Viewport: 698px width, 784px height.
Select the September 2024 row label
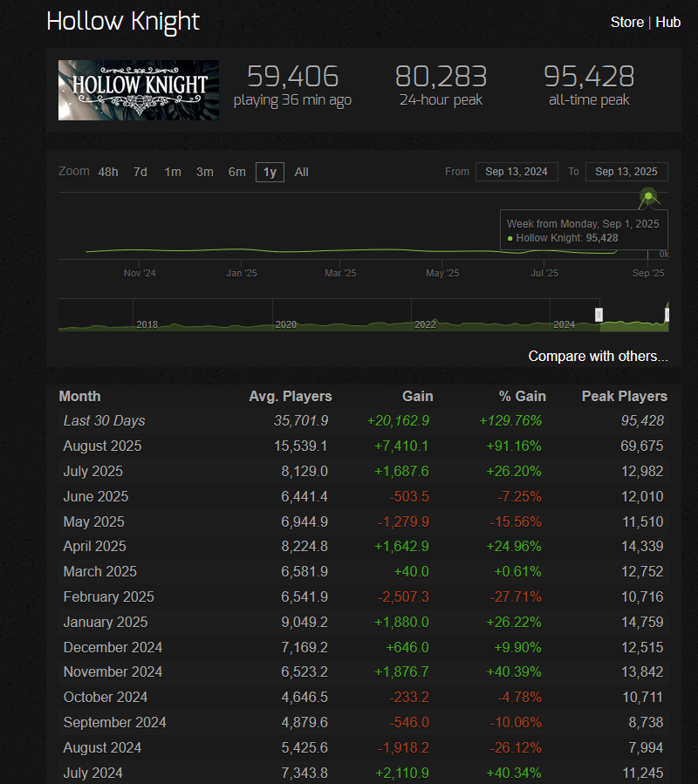coord(114,722)
